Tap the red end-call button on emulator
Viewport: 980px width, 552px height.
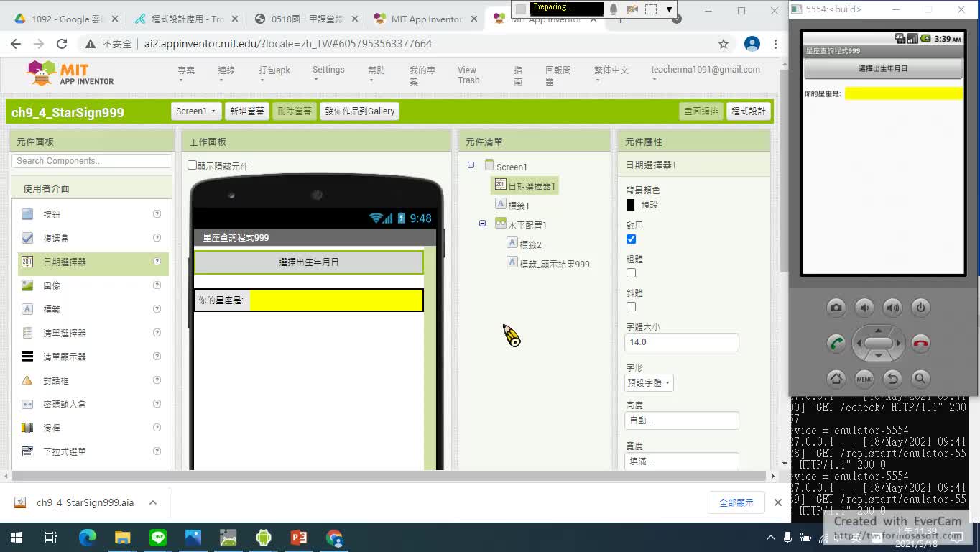pyautogui.click(x=920, y=343)
